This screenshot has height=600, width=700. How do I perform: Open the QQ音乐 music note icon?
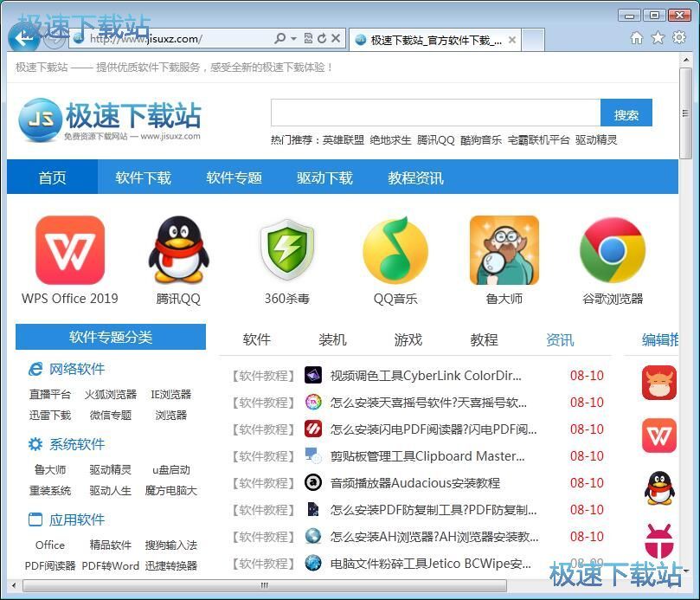click(x=395, y=249)
